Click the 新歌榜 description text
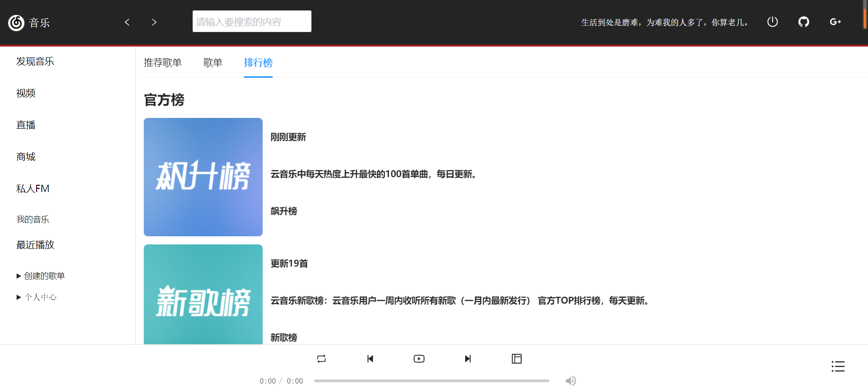 pyautogui.click(x=461, y=300)
